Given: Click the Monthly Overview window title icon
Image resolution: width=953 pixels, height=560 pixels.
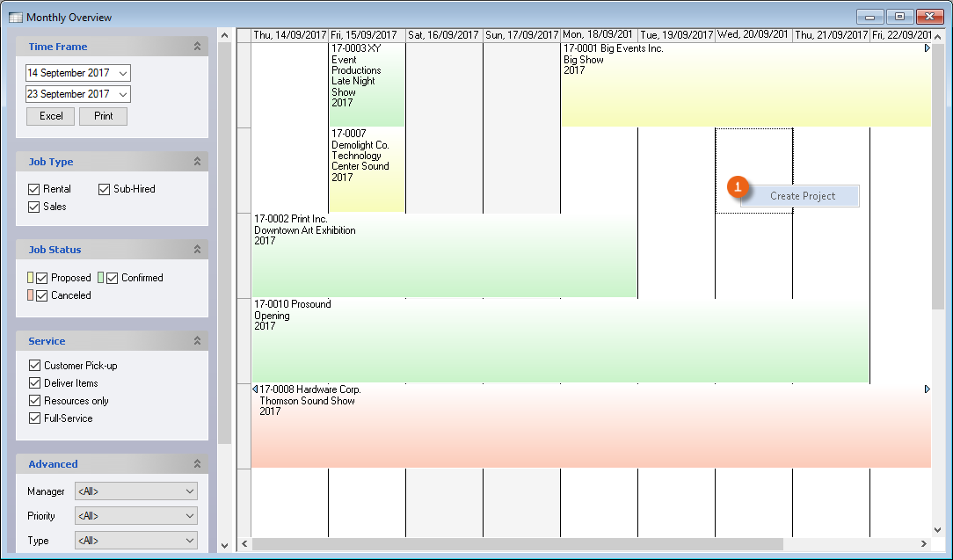Looking at the screenshot, I should pyautogui.click(x=15, y=18).
